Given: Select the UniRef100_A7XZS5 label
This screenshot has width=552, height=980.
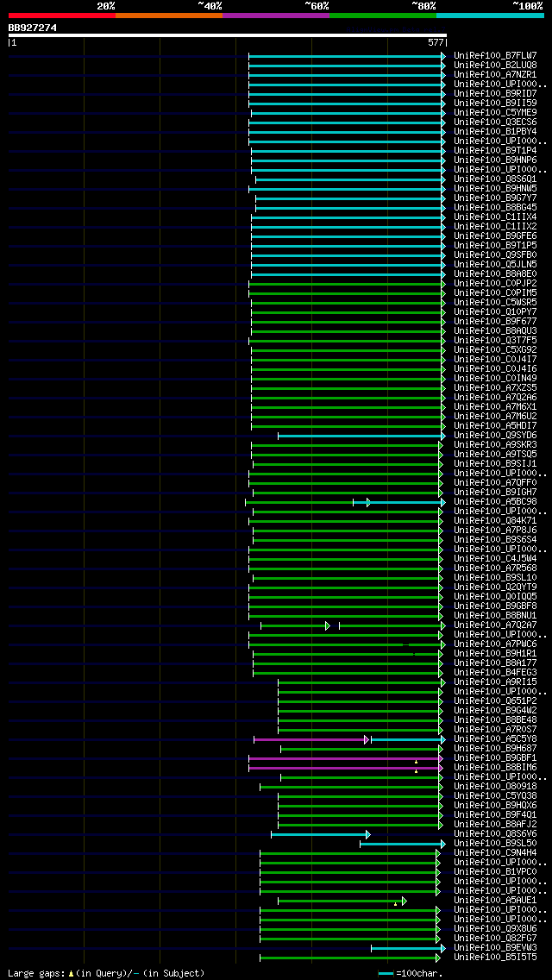Looking at the screenshot, I should click(496, 387).
